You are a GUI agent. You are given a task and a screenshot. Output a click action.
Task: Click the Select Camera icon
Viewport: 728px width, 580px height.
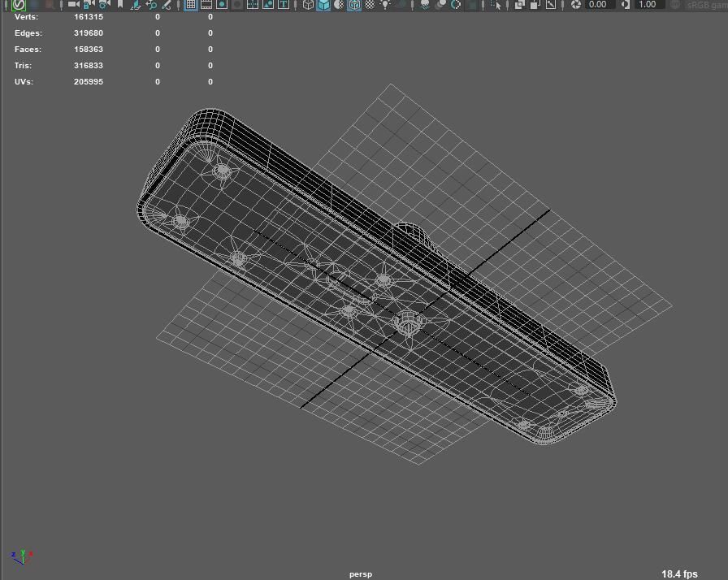(x=74, y=4)
